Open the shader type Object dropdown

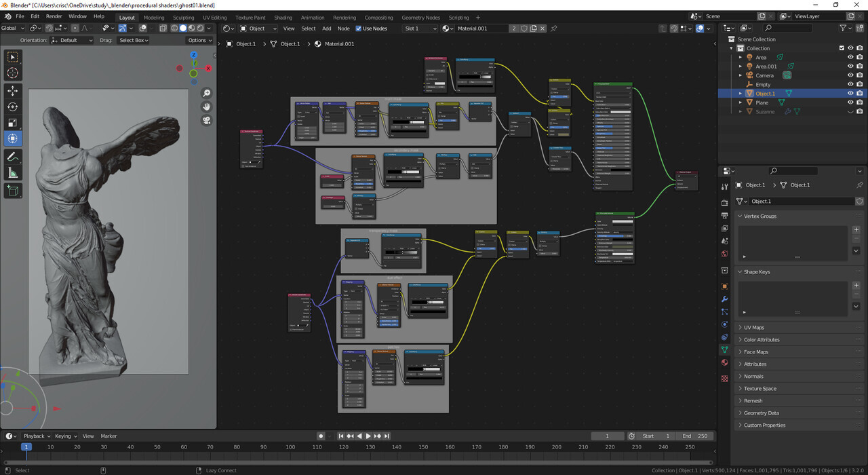point(257,28)
